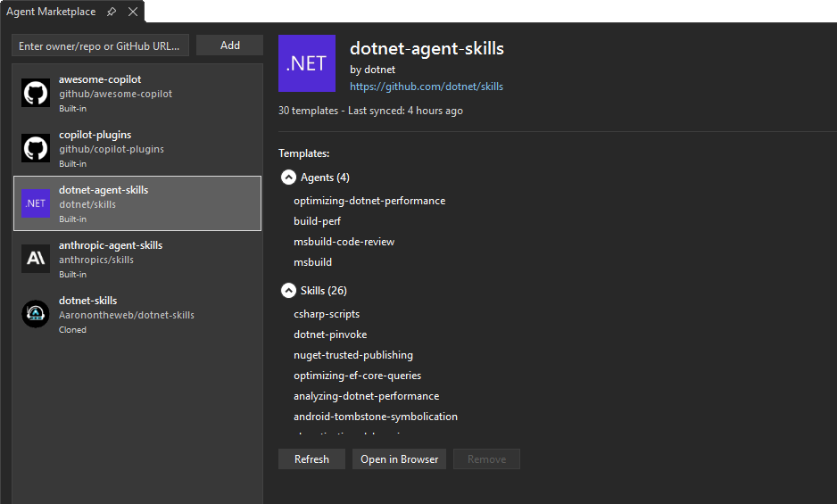Click the large .NET logo in details header
Screen dimensions: 837x504
click(307, 63)
